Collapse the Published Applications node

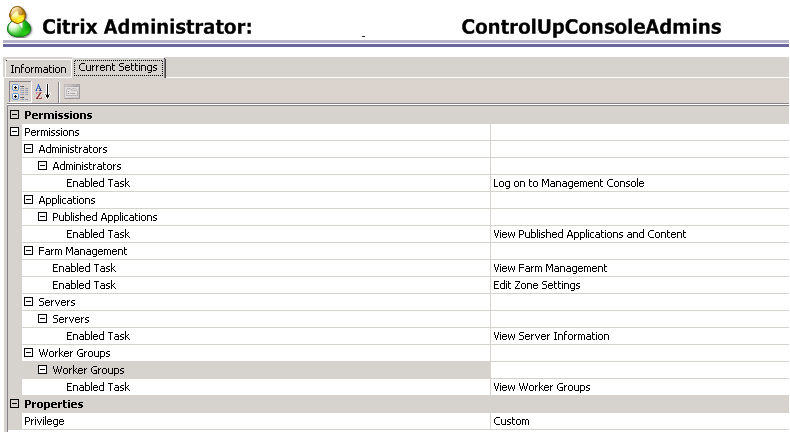pyautogui.click(x=43, y=217)
